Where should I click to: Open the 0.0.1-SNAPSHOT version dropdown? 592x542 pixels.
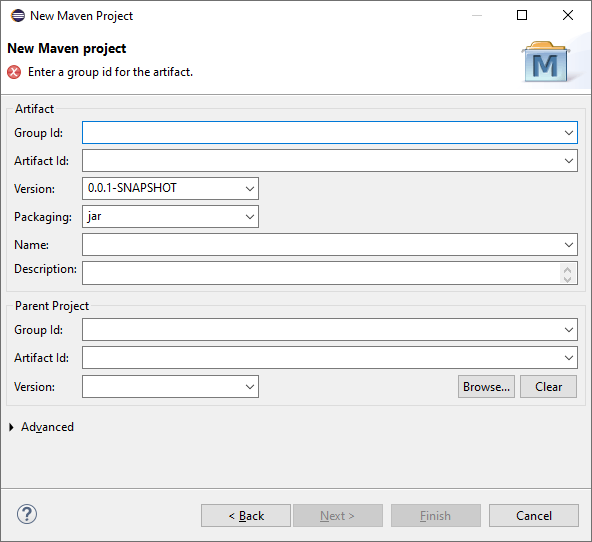point(250,189)
